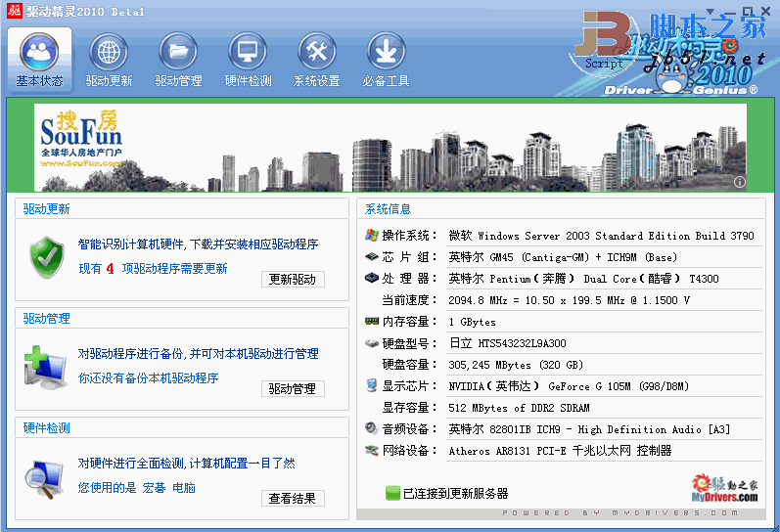The height and width of the screenshot is (532, 780).
Task: Select the 1 GBytes memory value
Action: (x=472, y=322)
